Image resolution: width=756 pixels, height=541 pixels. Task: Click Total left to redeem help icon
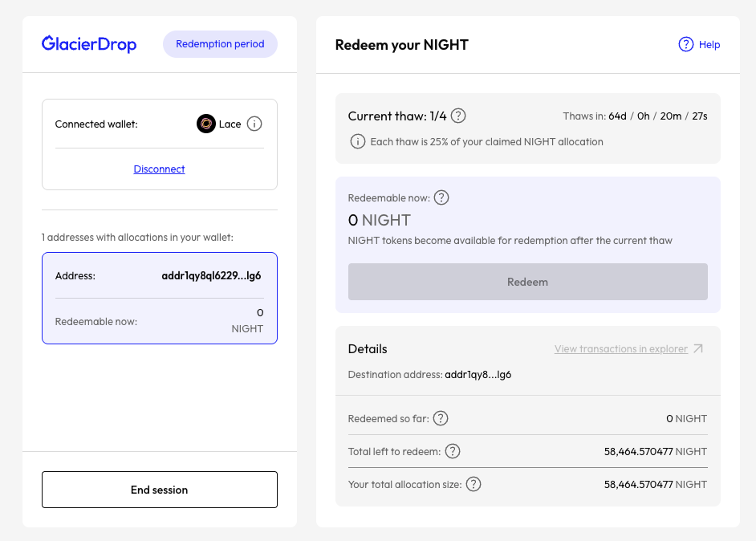[x=453, y=451]
